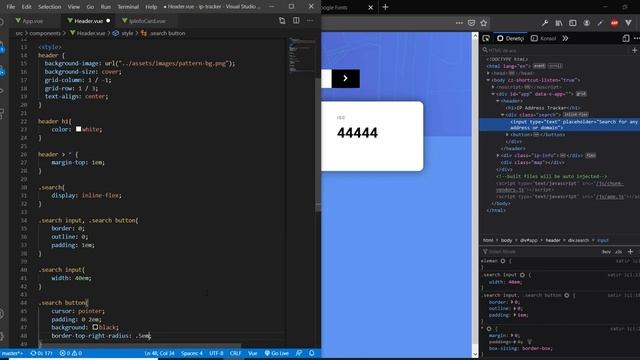Expand the noscript node
The height and width of the screenshot is (360, 640).
click(x=493, y=87)
